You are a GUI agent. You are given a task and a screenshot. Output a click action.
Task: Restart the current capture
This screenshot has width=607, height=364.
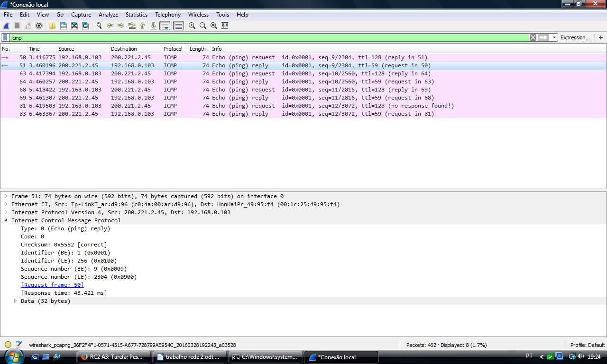click(x=28, y=26)
